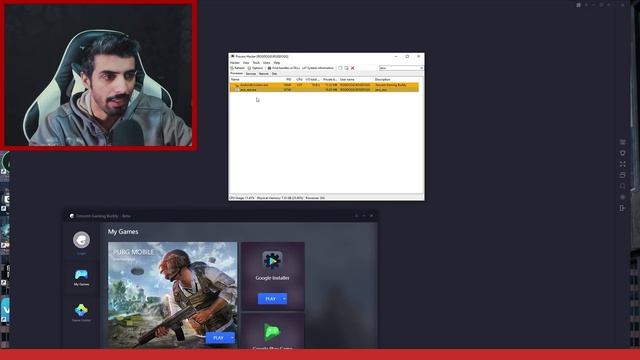Sort by the PID column header
This screenshot has width=640, height=360.
click(x=288, y=80)
